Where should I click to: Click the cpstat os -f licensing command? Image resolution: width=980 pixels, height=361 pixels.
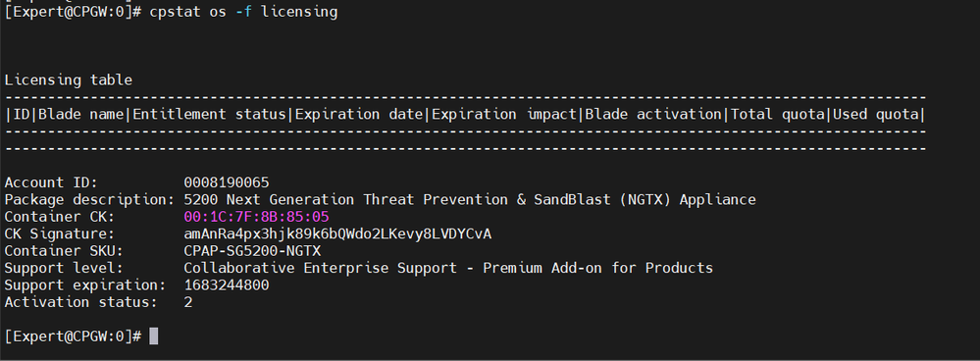click(243, 12)
